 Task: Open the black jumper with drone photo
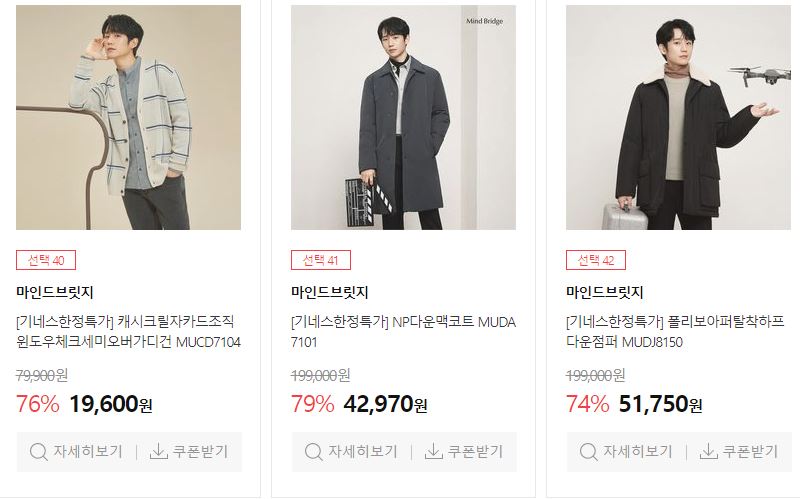pos(679,117)
